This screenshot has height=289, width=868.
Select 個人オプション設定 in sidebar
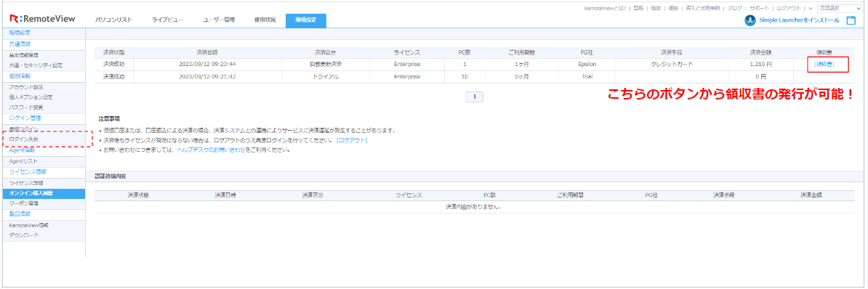31,97
